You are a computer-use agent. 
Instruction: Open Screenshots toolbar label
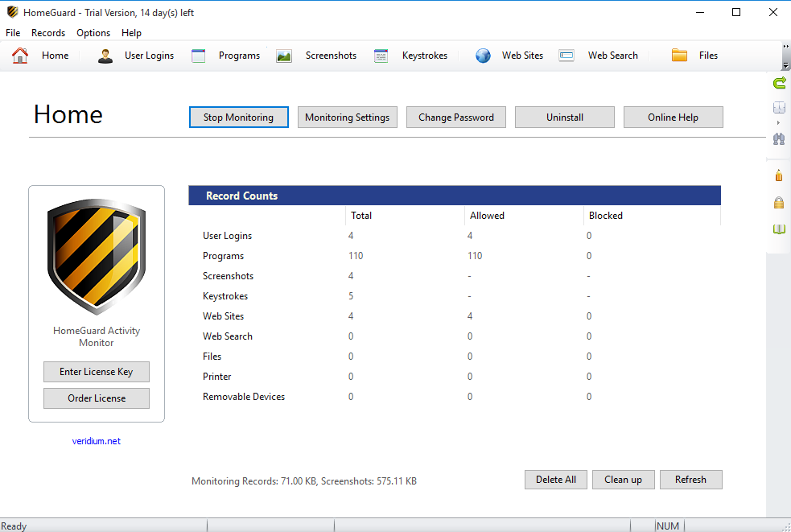coord(331,56)
